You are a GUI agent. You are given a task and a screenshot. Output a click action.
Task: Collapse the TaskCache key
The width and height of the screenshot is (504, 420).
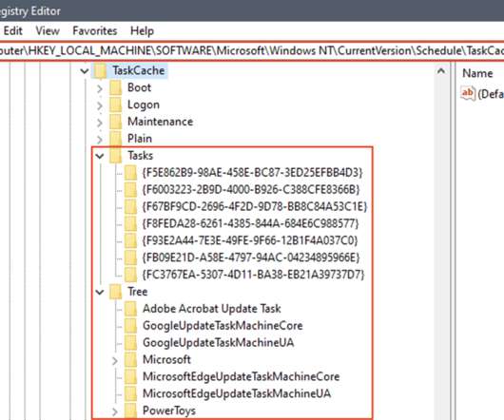(x=85, y=70)
